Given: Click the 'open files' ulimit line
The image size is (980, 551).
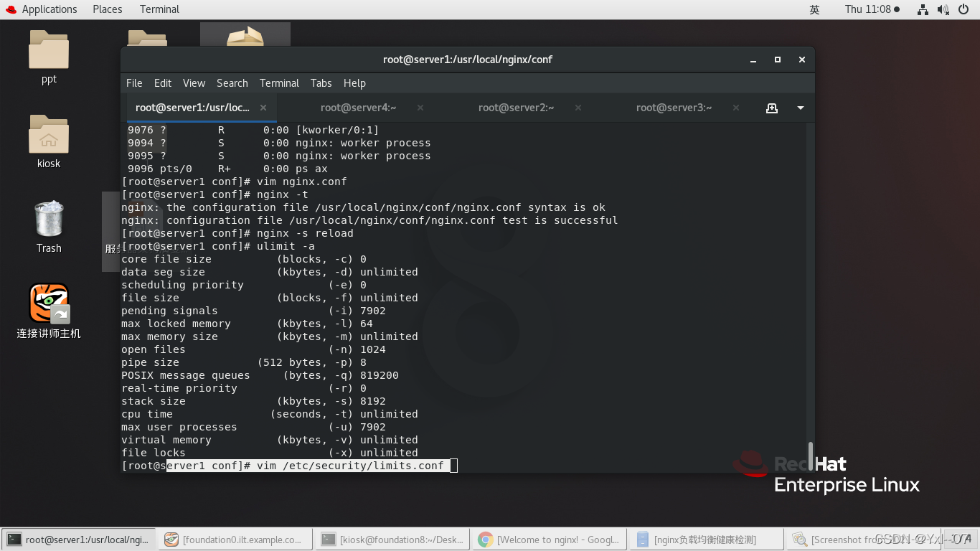Looking at the screenshot, I should coord(253,349).
